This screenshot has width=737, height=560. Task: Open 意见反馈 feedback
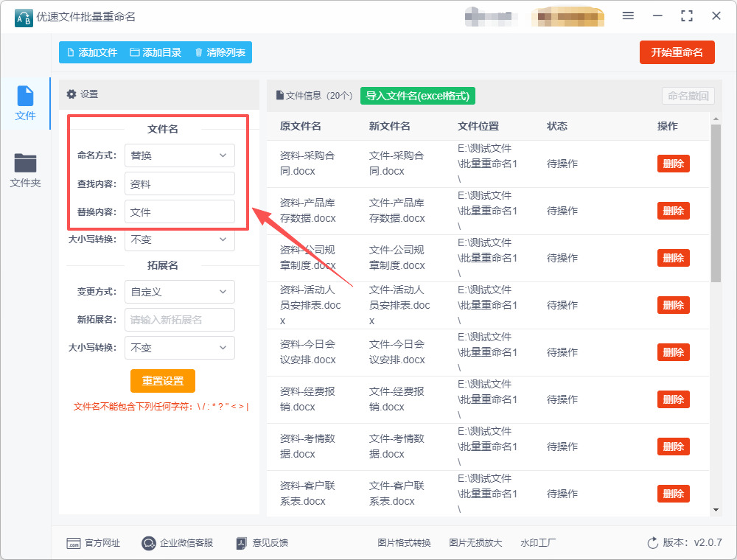(262, 543)
